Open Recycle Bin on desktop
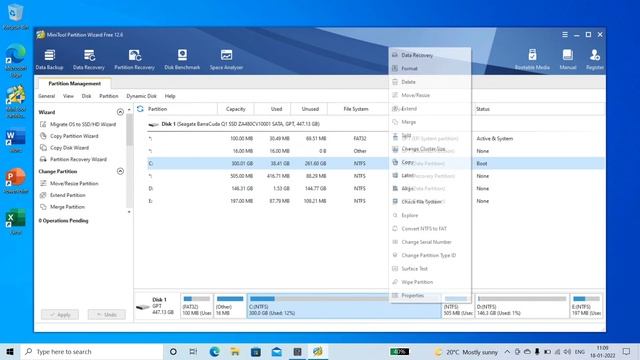This screenshot has width=640, height=360. 16,17
